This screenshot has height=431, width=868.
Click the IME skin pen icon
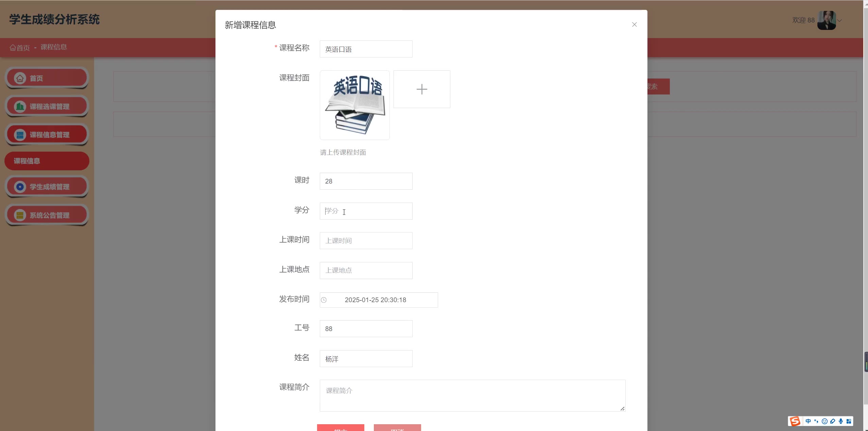coord(833,421)
